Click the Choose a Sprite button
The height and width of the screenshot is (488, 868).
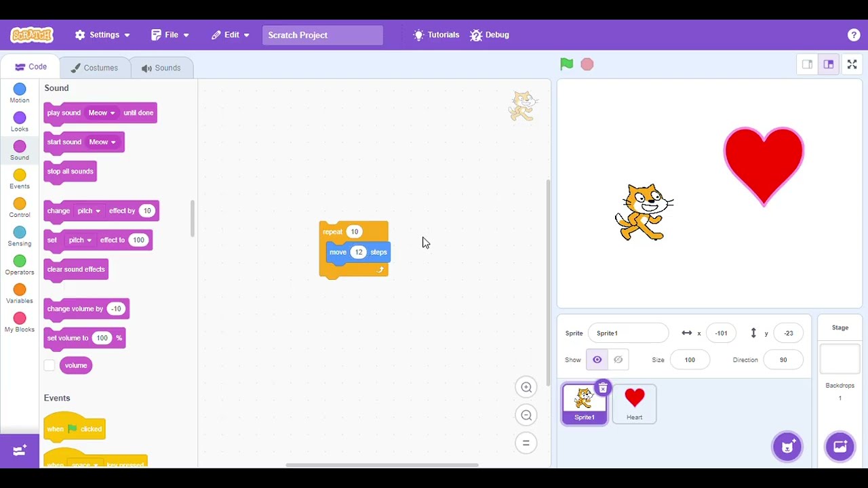coord(787,447)
